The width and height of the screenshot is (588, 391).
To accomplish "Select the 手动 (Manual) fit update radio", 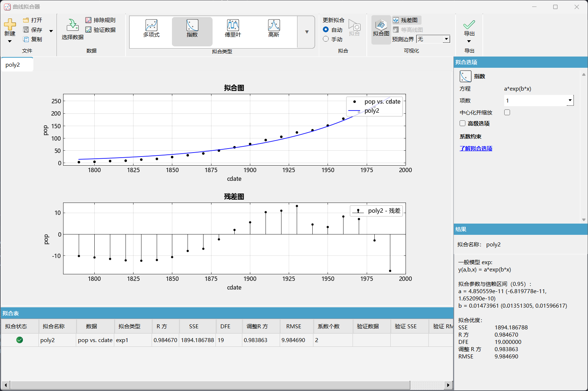I will coord(326,39).
